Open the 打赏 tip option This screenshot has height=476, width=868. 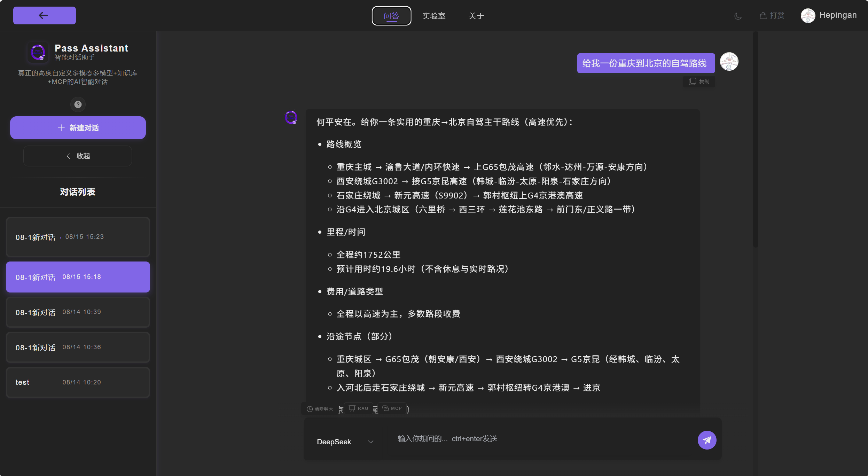coord(772,16)
